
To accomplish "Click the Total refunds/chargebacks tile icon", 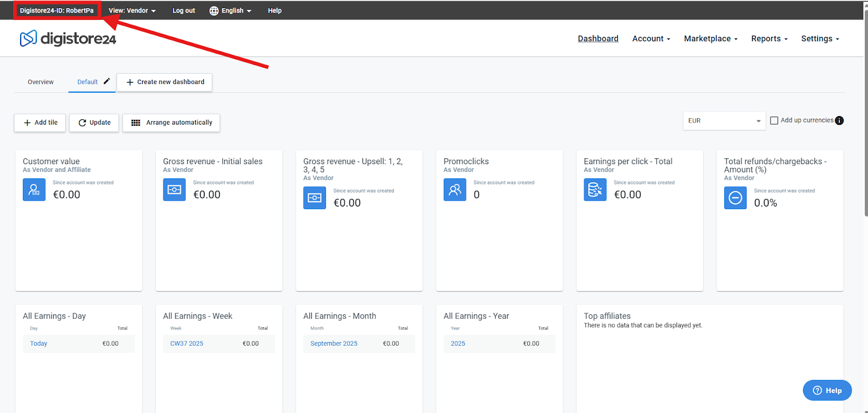I will (736, 198).
